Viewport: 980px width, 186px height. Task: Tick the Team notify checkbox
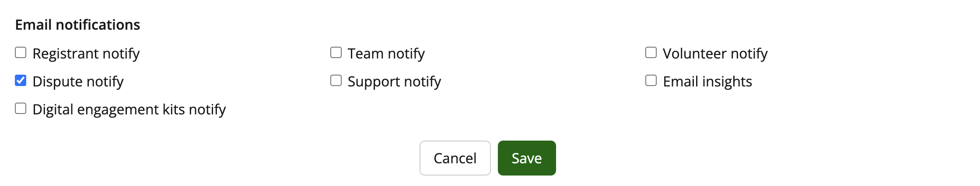click(336, 53)
